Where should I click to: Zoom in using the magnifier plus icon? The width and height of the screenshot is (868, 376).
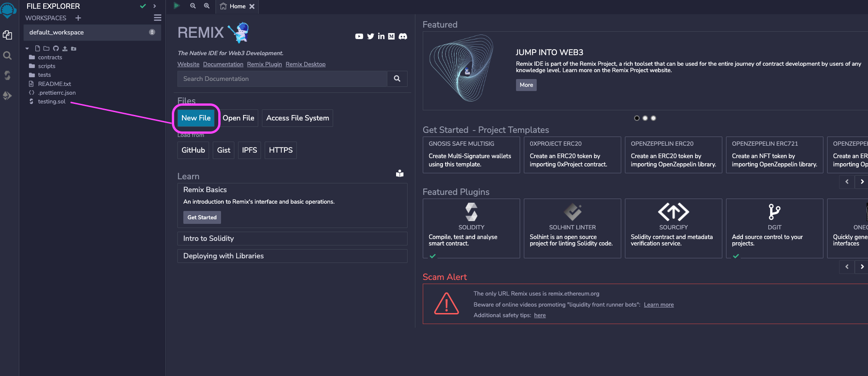coord(206,6)
